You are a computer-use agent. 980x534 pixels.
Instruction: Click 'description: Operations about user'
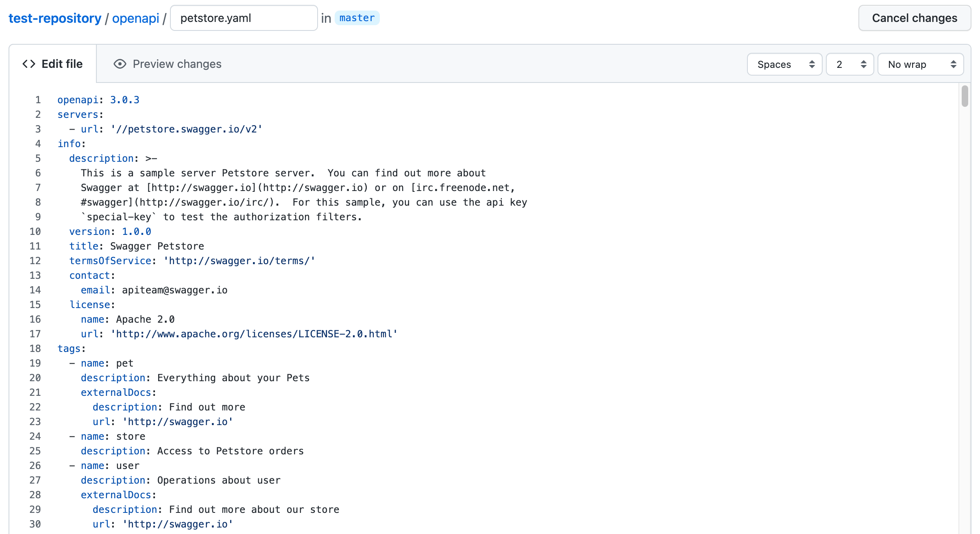tap(181, 480)
